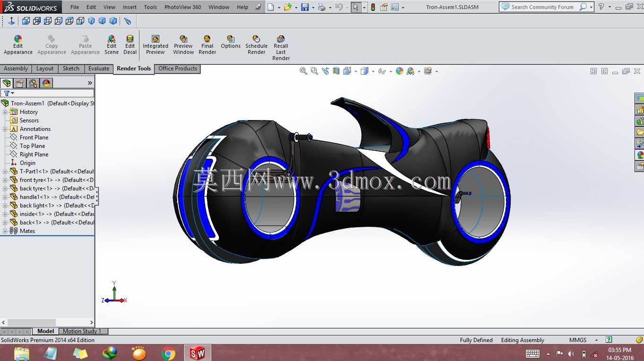The height and width of the screenshot is (361, 644).
Task: Click the viewport Edit Appearance sphere icon
Action: pos(400,71)
